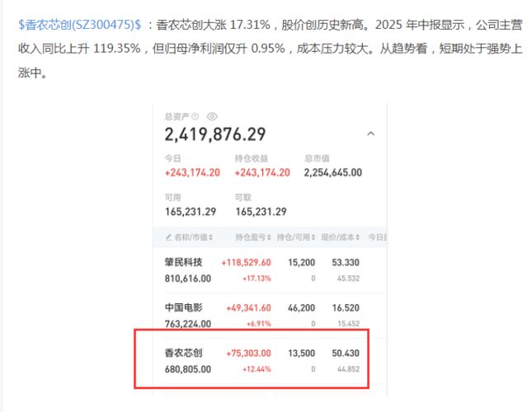
Task: Click 中国电影 profit percentage +6.91%
Action: [259, 324]
